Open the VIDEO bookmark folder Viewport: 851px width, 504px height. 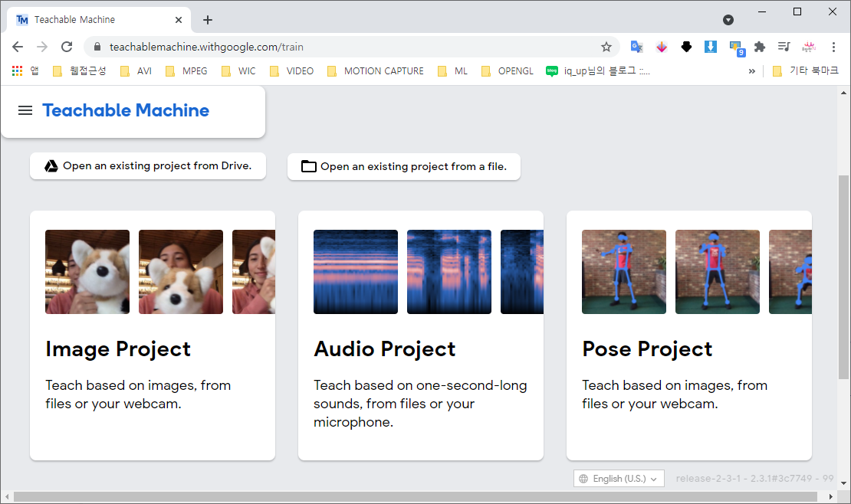click(x=292, y=71)
